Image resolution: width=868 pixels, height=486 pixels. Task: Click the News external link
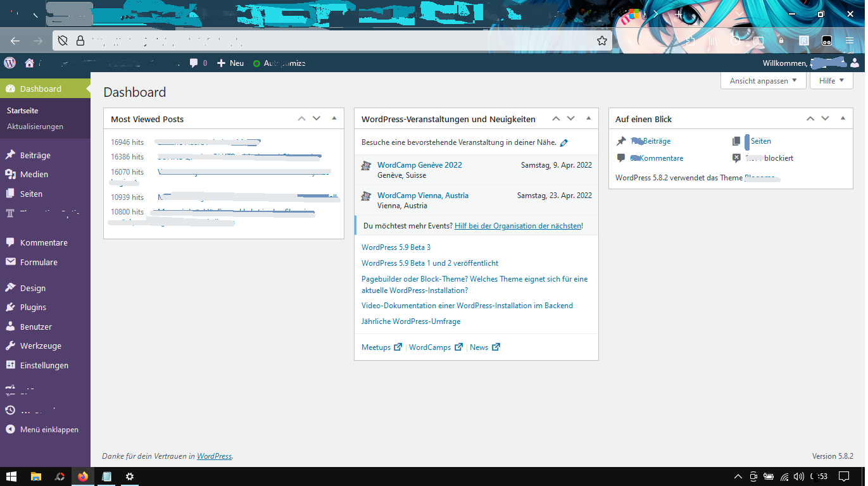pyautogui.click(x=485, y=347)
